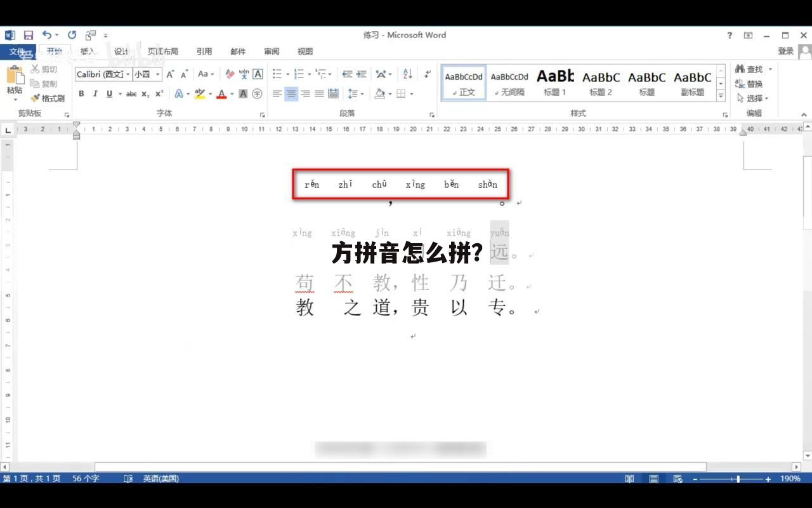This screenshot has height=508, width=812.
Task: Decrease the paragraph indent
Action: [x=347, y=74]
